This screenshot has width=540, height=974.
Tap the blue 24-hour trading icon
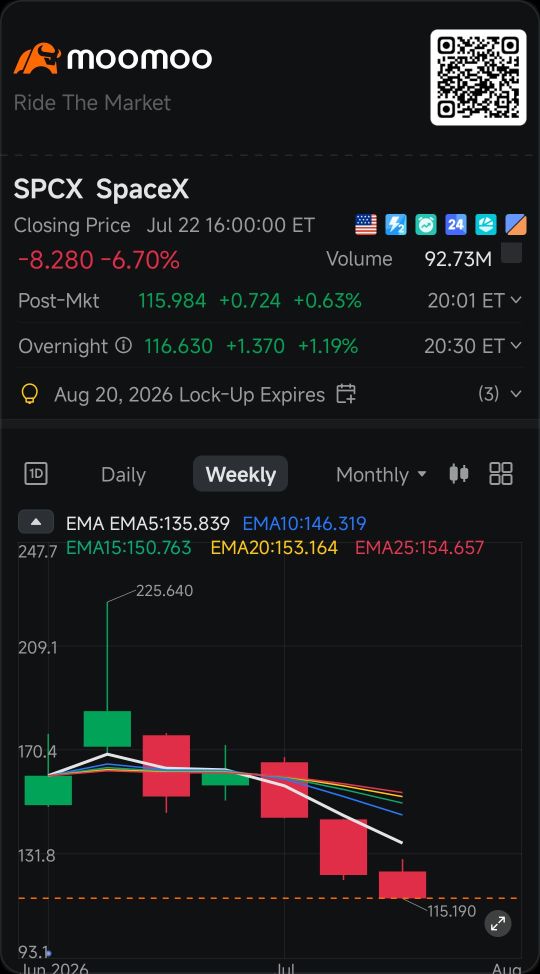[456, 224]
